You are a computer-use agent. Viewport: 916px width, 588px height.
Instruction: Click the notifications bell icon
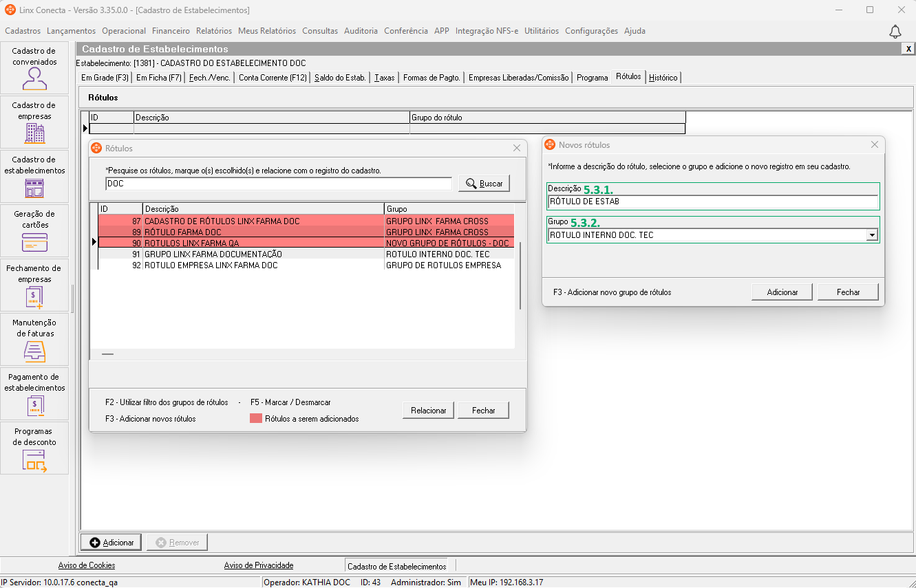895,32
